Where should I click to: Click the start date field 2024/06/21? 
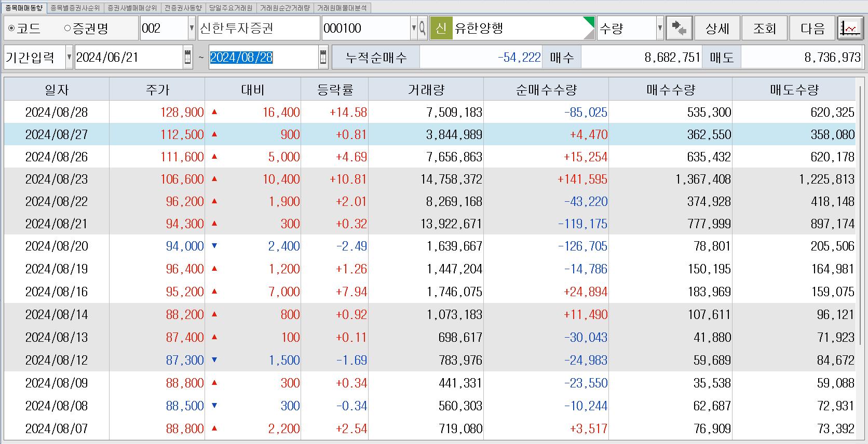tap(129, 57)
